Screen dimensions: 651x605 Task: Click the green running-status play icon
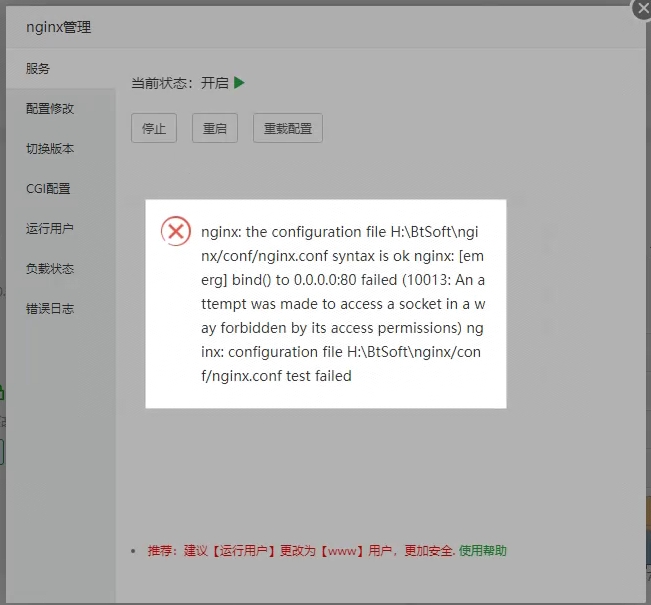239,83
